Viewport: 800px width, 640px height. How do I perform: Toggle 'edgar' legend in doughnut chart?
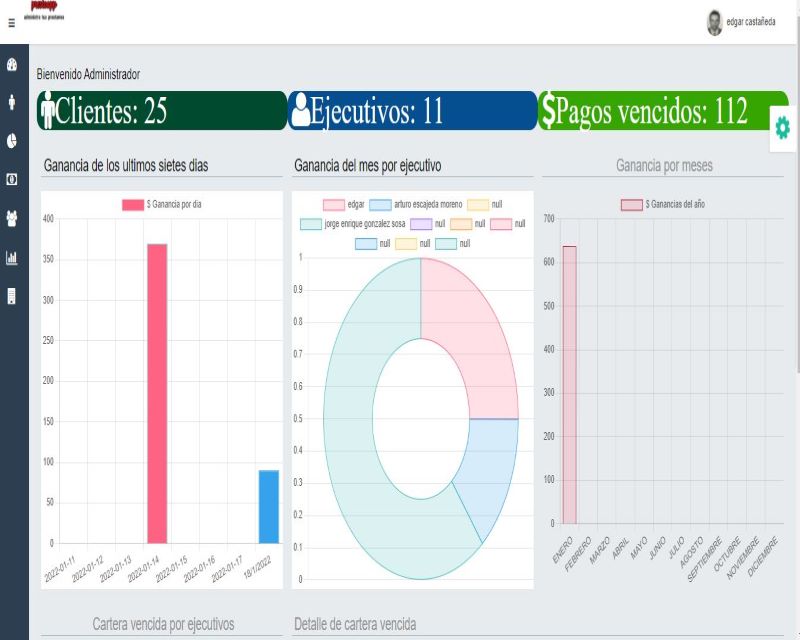point(344,204)
